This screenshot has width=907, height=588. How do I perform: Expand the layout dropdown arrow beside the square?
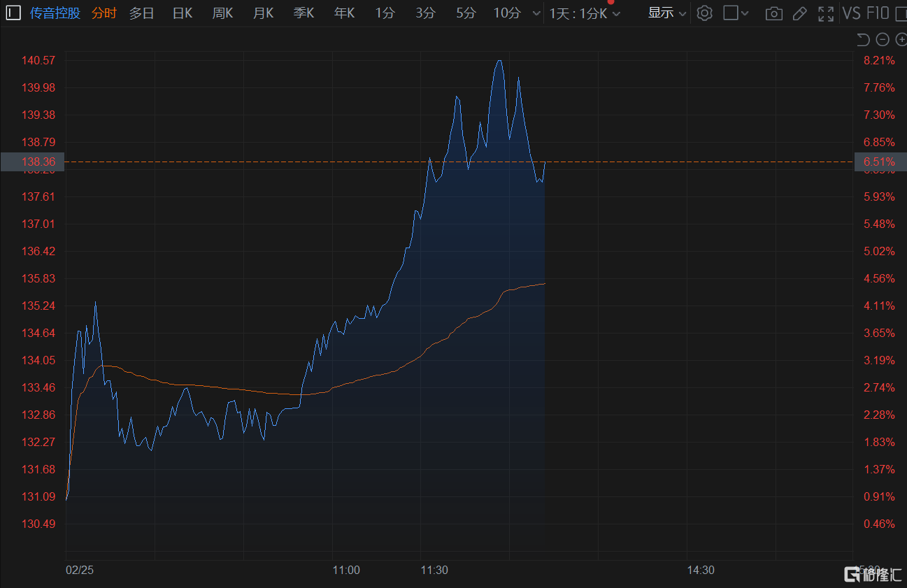(x=745, y=13)
